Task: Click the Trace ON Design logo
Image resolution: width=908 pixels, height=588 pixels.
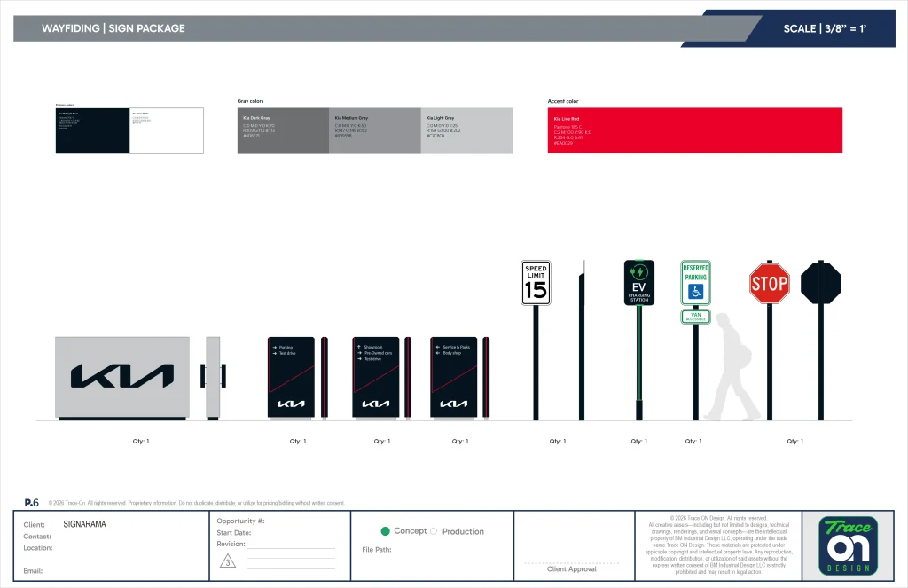Action: pyautogui.click(x=849, y=545)
